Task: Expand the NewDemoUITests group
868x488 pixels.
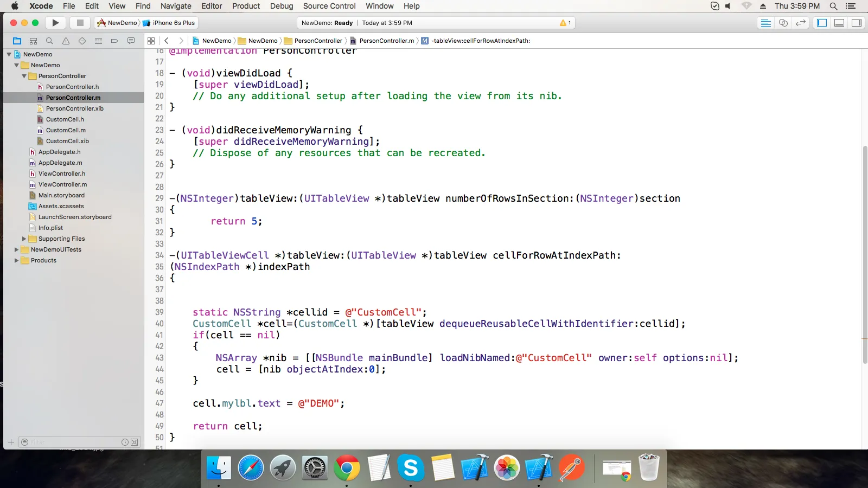Action: (x=16, y=249)
